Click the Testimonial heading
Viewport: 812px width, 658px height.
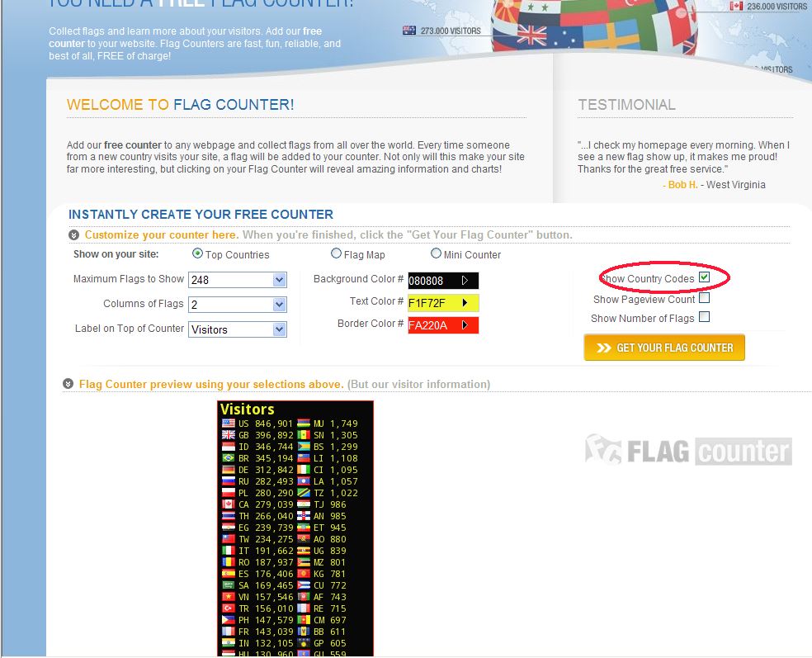(626, 105)
